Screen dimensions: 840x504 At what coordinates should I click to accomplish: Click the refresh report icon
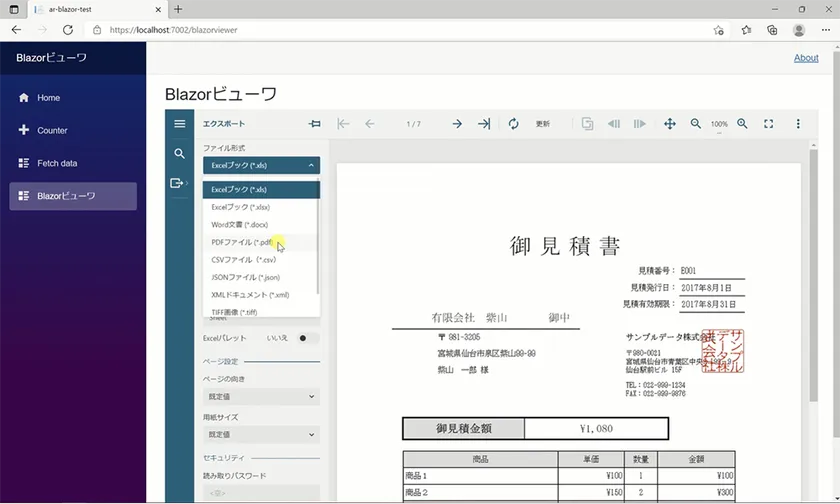click(x=513, y=124)
